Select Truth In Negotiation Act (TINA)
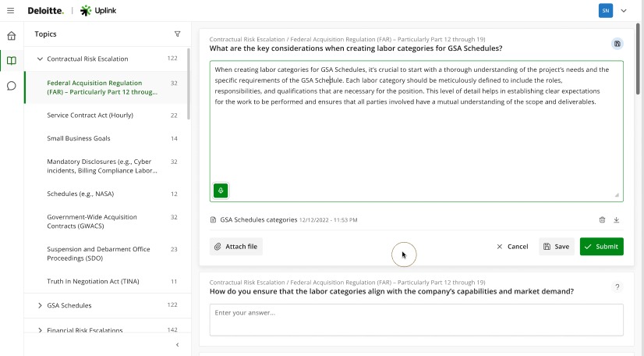Image resolution: width=644 pixels, height=356 pixels. pyautogui.click(x=107, y=282)
